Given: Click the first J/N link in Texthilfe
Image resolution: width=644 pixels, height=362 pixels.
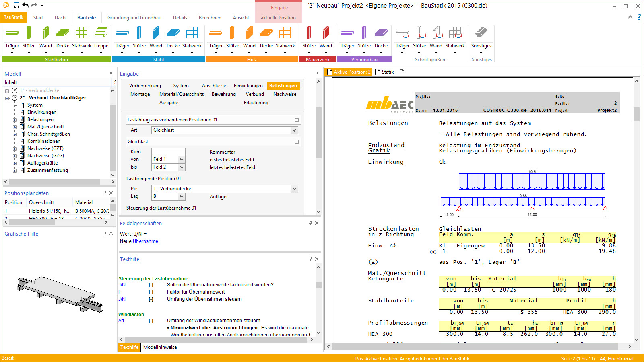Looking at the screenshot, I should click(122, 285).
